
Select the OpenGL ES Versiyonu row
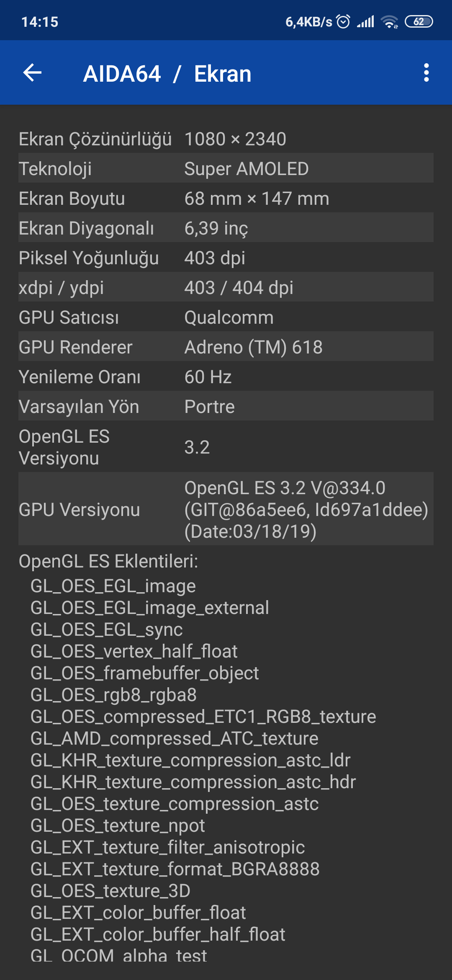226,447
